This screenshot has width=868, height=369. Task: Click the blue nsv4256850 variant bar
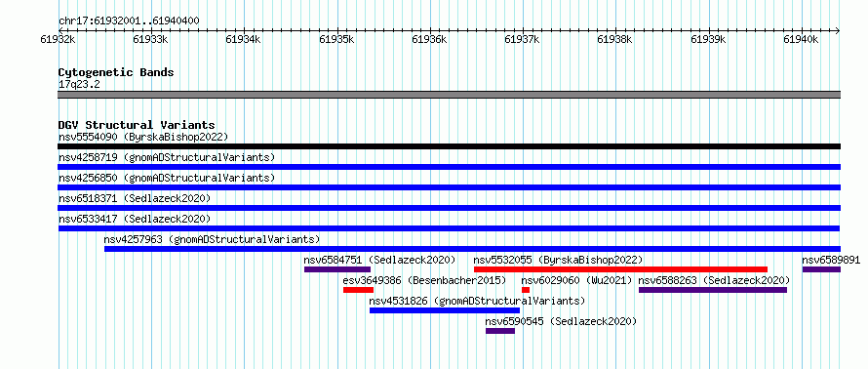(449, 187)
